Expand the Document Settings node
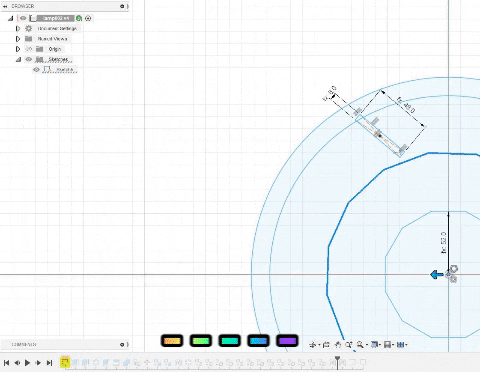Viewport: 480px width, 372px height. (x=18, y=29)
